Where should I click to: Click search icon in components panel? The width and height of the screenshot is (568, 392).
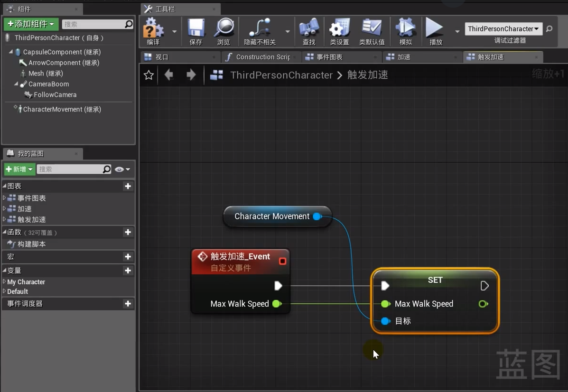coord(129,24)
